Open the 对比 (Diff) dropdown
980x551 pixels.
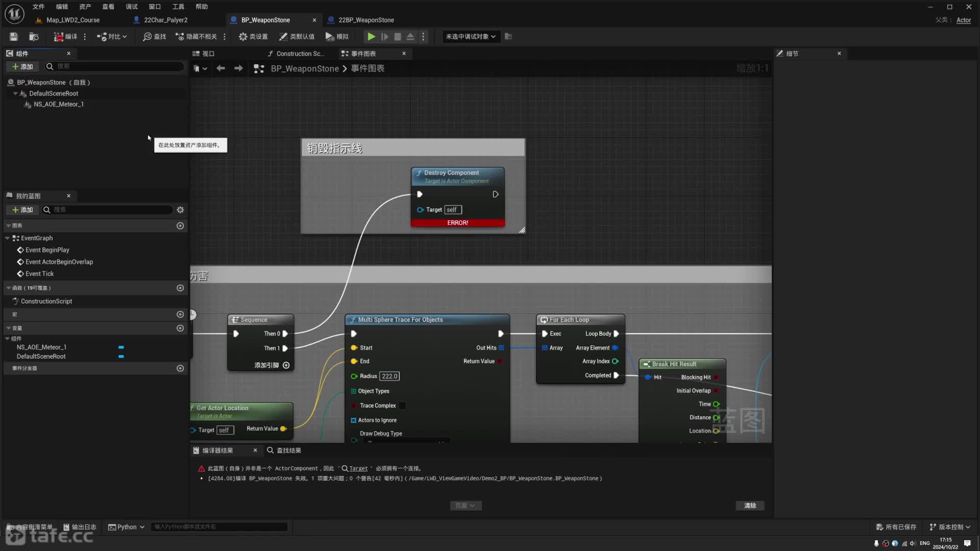112,37
